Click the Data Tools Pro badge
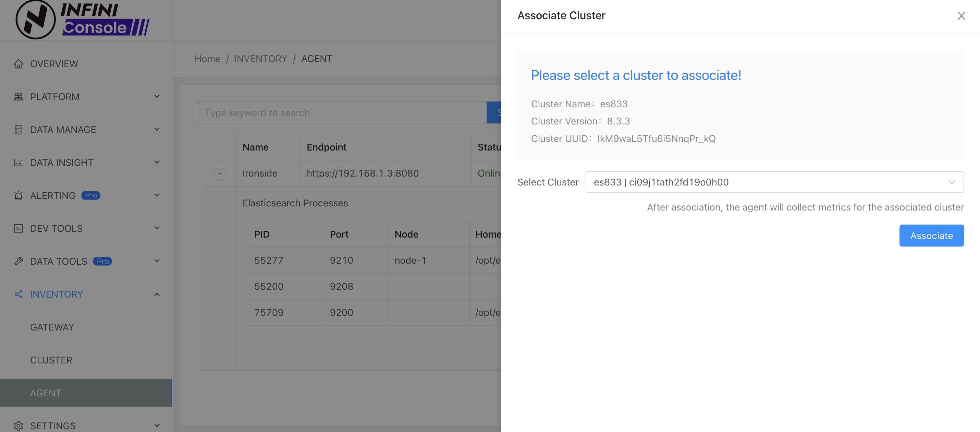980x432 pixels. click(x=102, y=262)
